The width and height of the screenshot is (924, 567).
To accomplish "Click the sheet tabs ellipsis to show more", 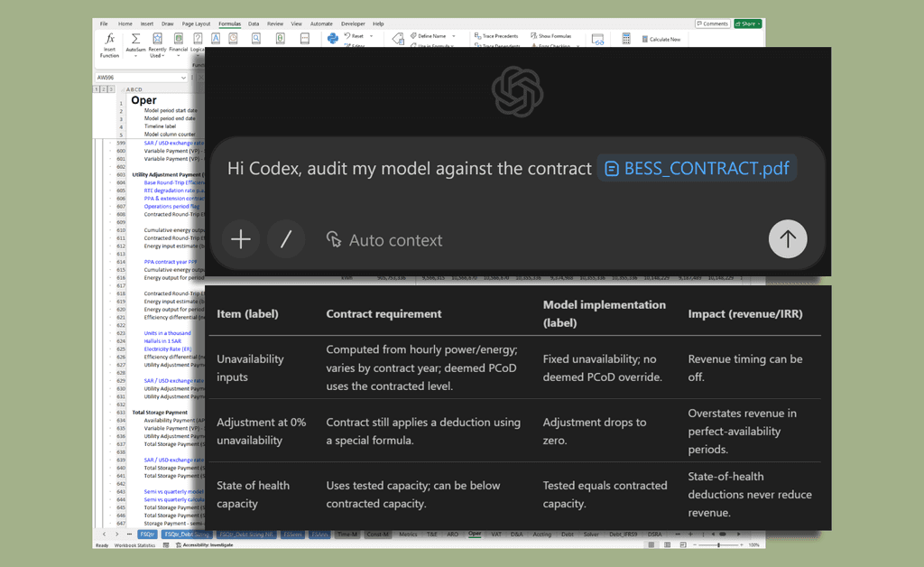I will (129, 534).
